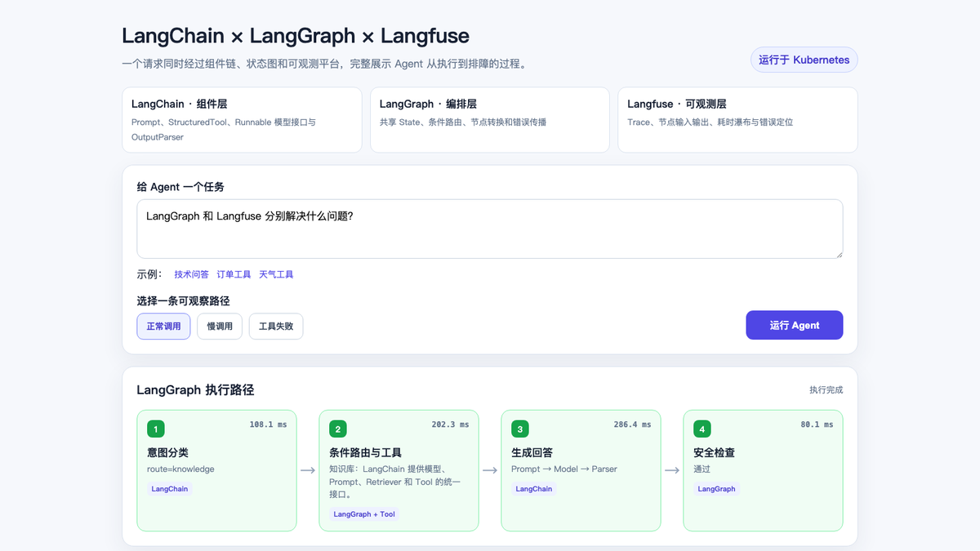Select the 正常调用 path option

pos(163,326)
